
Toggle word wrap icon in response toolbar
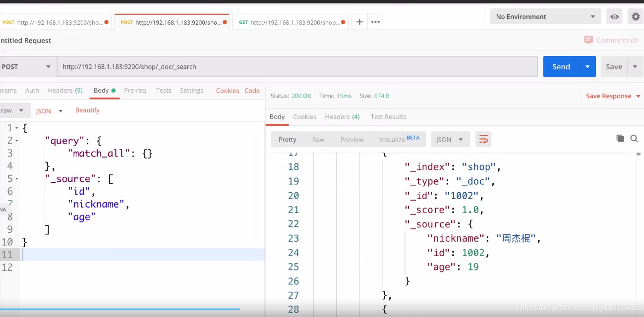click(483, 140)
